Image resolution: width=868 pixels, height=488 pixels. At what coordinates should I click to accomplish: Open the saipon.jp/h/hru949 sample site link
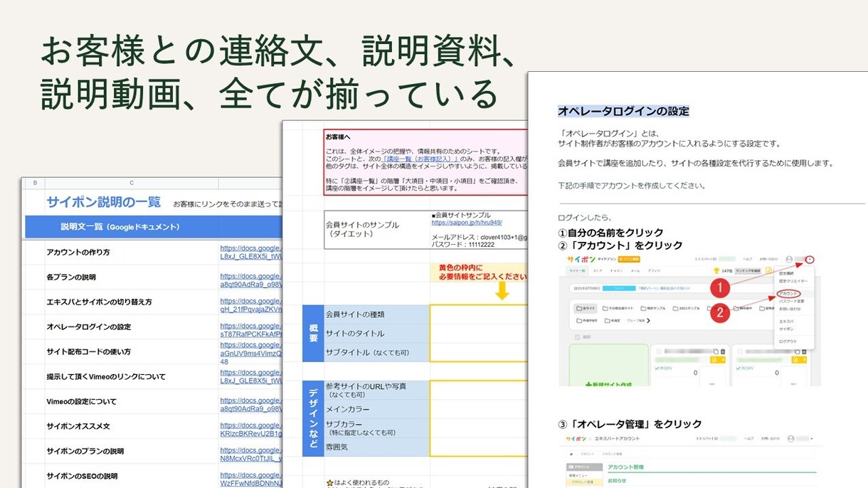coord(467,223)
